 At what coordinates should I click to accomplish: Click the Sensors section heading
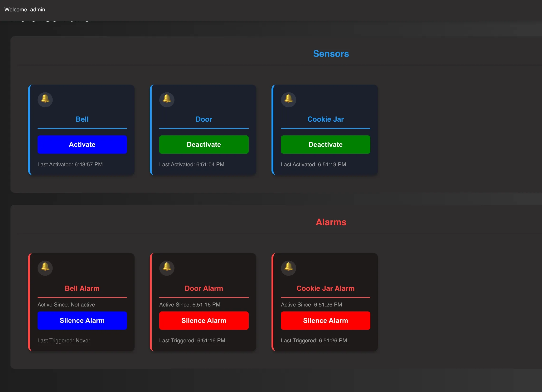(x=331, y=54)
